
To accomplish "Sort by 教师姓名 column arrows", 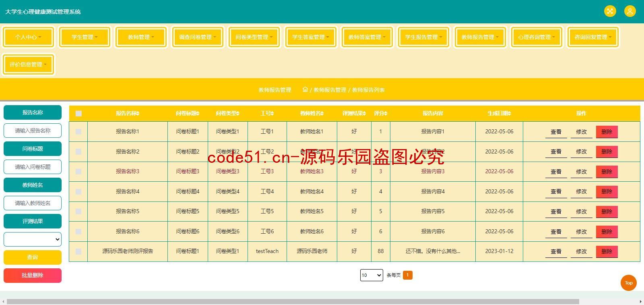I will pos(322,114).
